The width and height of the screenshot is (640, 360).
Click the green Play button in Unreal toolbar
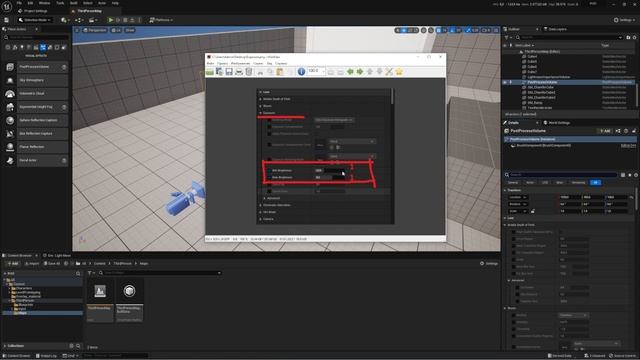click(111, 20)
